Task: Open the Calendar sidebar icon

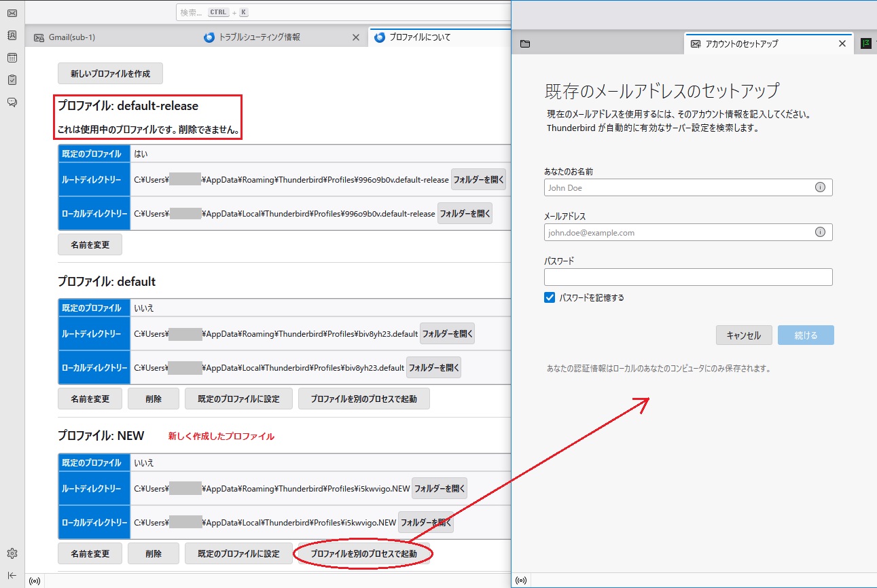Action: click(x=12, y=58)
